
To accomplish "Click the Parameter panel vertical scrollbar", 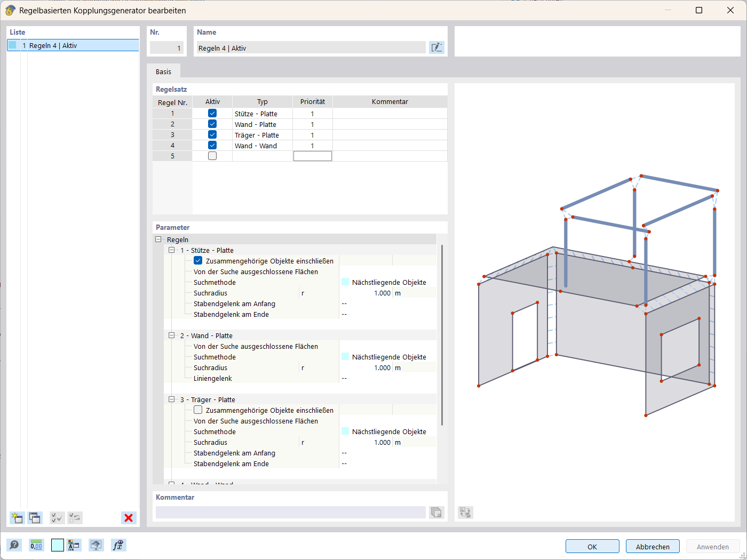I will tap(442, 335).
